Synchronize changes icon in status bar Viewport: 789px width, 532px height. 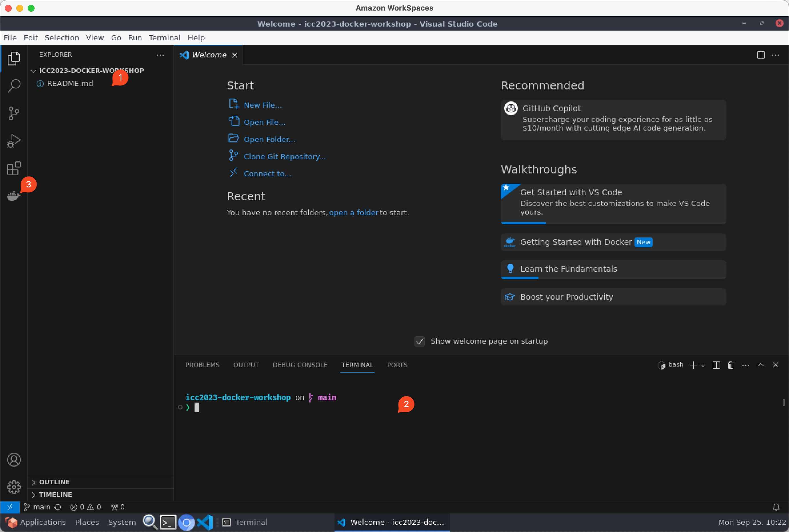(x=58, y=507)
